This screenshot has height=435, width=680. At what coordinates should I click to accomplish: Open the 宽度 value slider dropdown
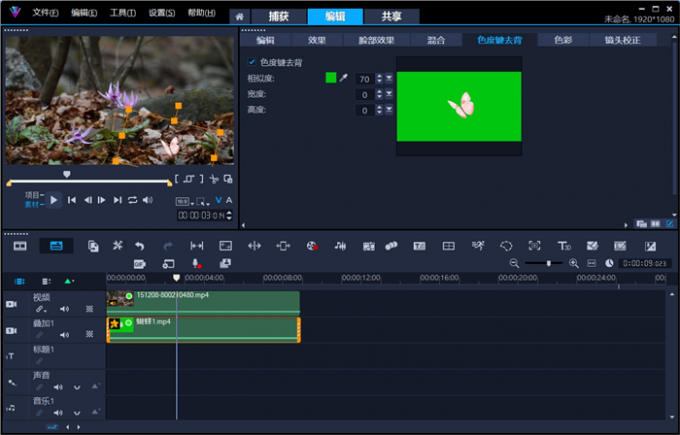[x=389, y=94]
